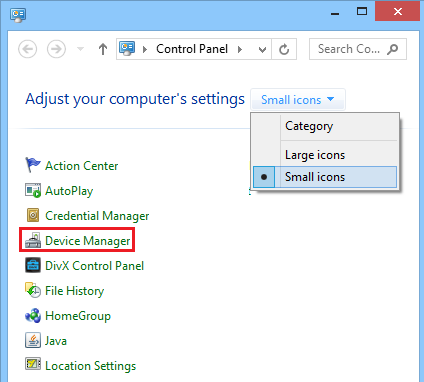Open the Credential Manager safe icon
The image size is (424, 382).
[x=33, y=215]
